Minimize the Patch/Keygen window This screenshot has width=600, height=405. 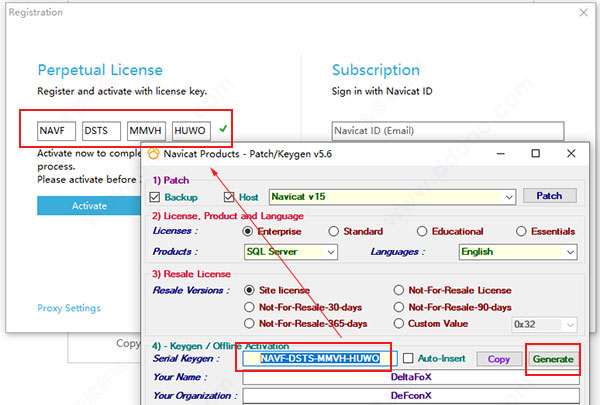[501, 154]
